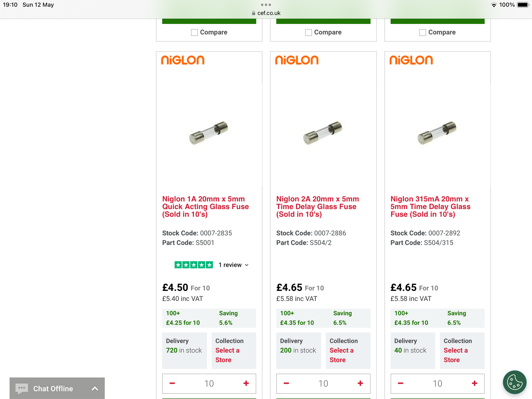Select a collection store for the 315mA fuse
The height and width of the screenshot is (399, 532).
pyautogui.click(x=456, y=355)
